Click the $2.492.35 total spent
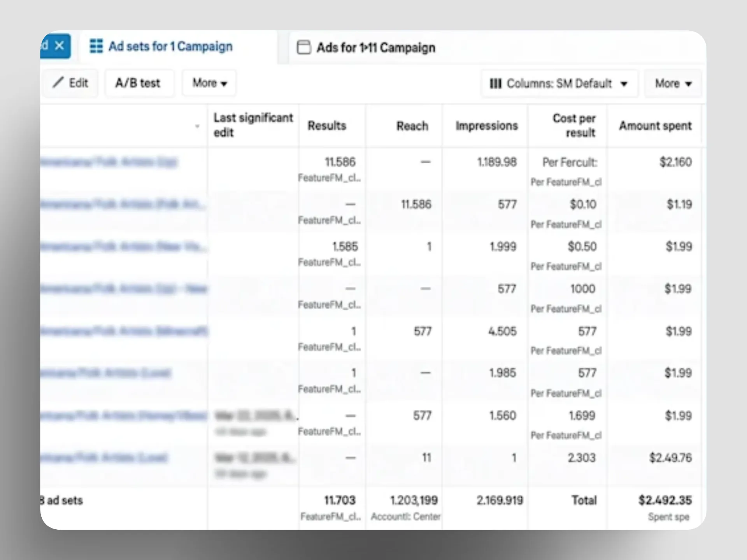 click(665, 500)
